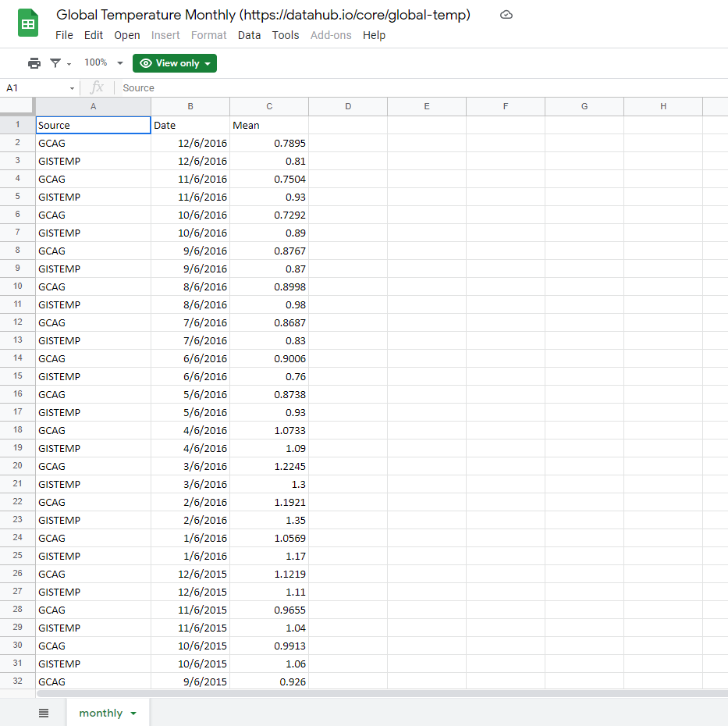Open the all sheets list icon

coord(44,713)
